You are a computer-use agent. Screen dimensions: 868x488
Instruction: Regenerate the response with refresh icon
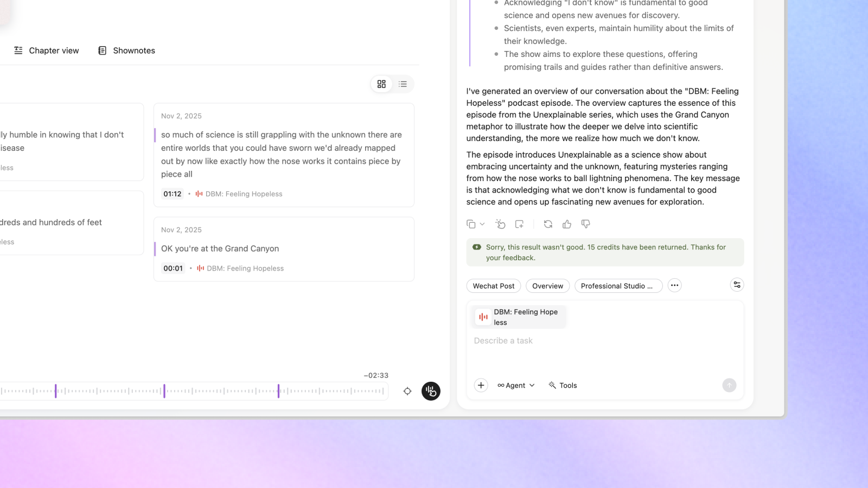(548, 224)
